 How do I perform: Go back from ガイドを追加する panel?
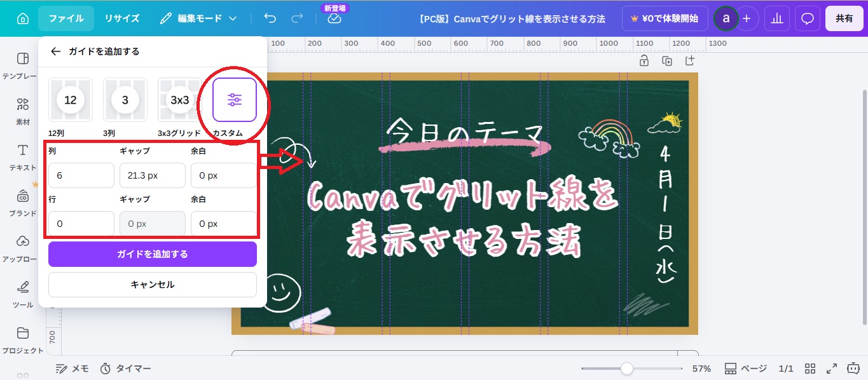pos(56,51)
